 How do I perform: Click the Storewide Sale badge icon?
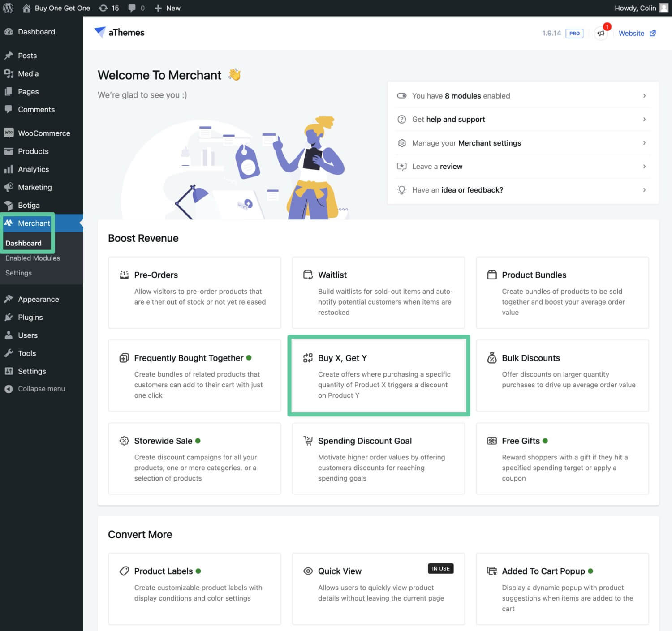[124, 441]
